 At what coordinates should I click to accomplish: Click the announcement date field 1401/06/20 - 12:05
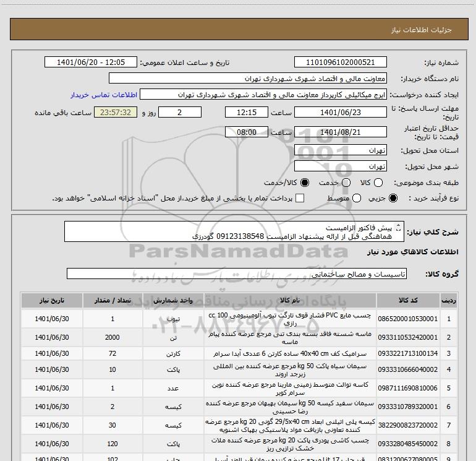point(91,62)
